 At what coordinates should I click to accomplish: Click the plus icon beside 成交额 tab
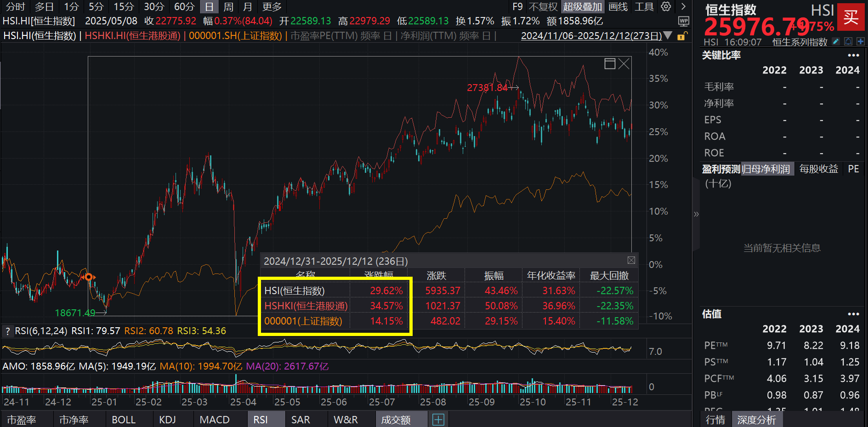[x=438, y=419]
